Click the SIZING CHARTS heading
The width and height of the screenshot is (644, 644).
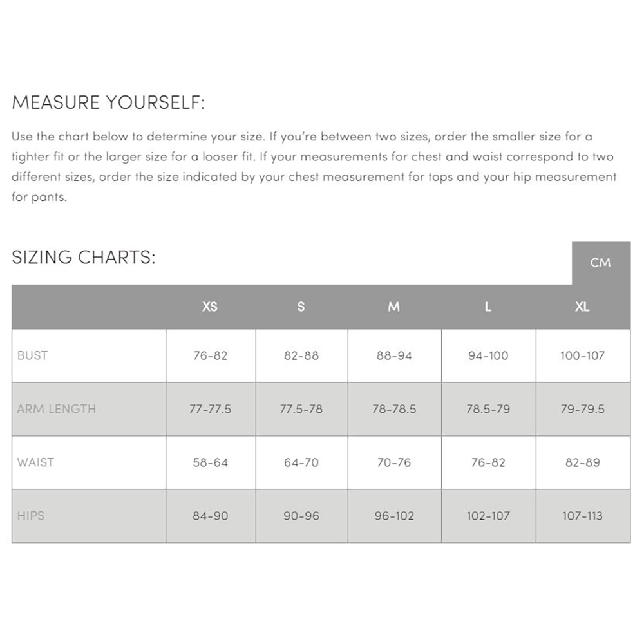[x=84, y=258]
